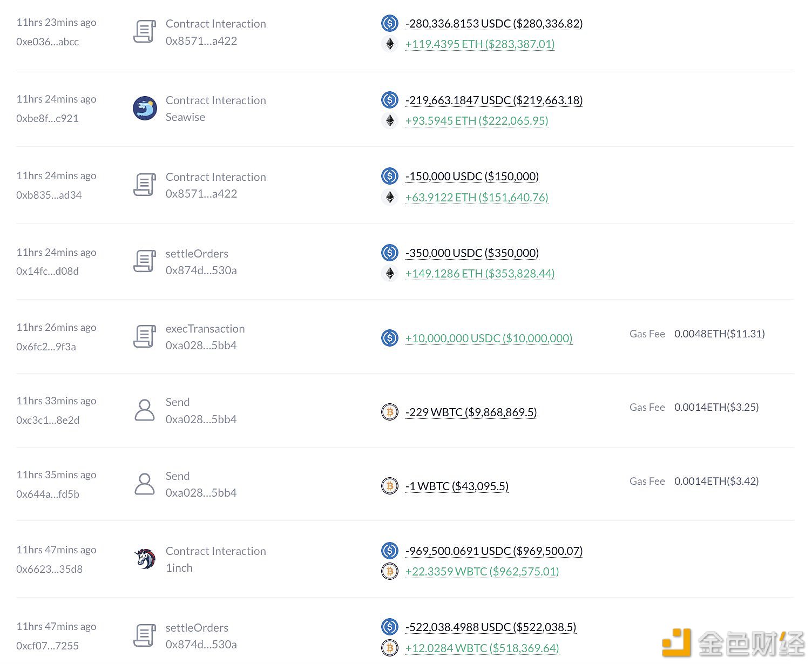Click the USDC icon beside -522,038.4988 USDC
This screenshot has width=812, height=664.
tap(389, 627)
